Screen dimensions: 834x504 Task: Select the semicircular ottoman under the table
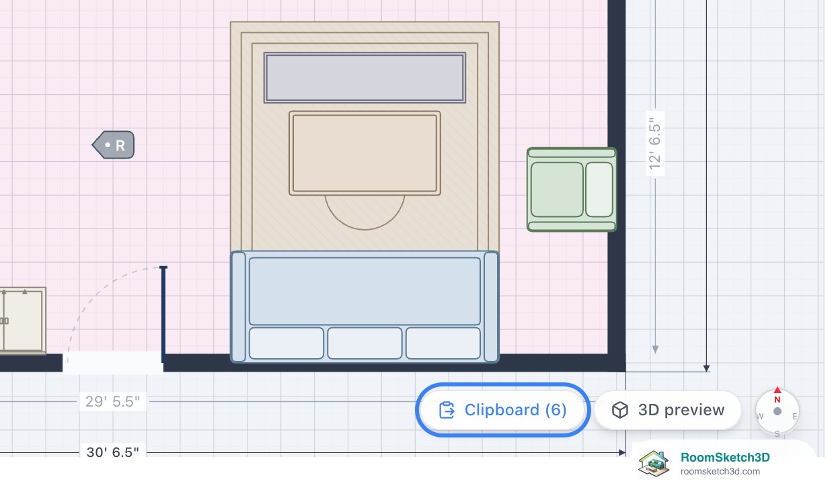[365, 212]
